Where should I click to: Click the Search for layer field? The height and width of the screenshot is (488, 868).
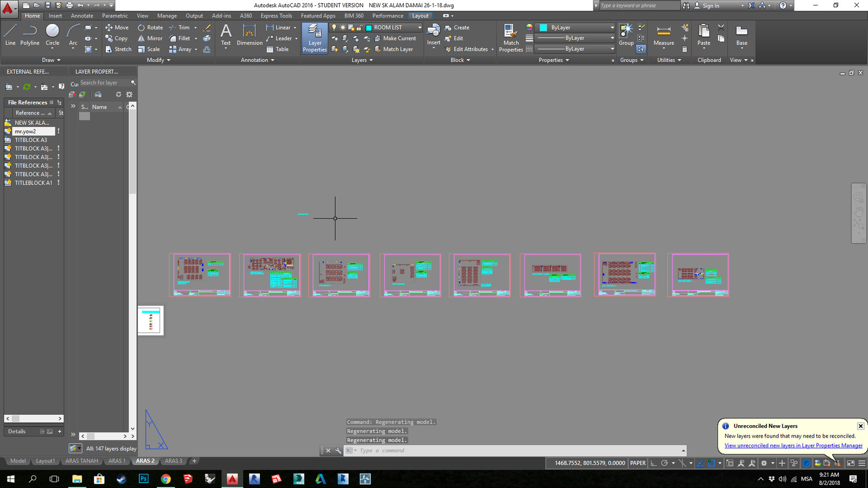pyautogui.click(x=105, y=83)
